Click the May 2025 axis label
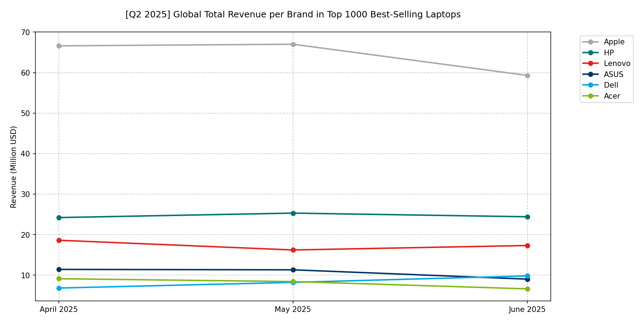Viewport: 644px width, 324px height. click(x=293, y=309)
